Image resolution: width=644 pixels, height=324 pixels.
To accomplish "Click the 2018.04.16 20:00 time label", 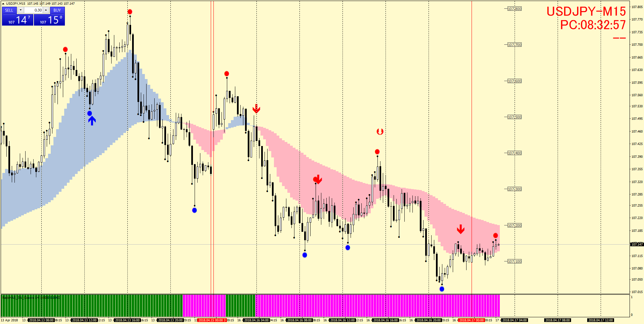I will pos(429,320).
